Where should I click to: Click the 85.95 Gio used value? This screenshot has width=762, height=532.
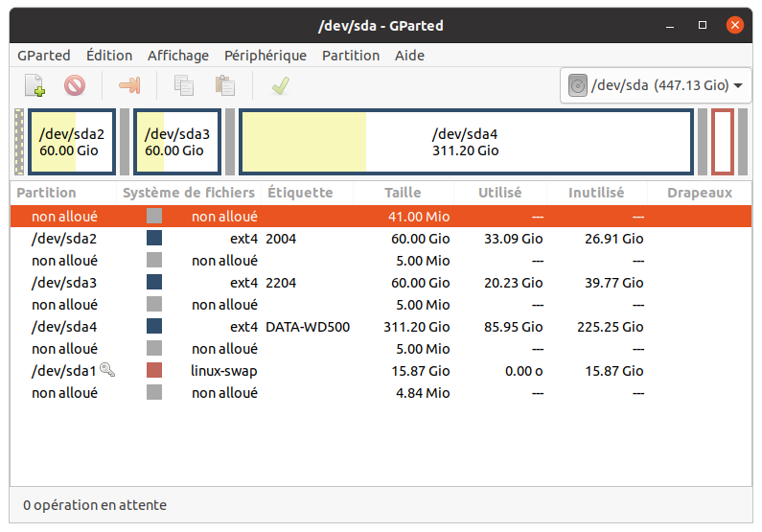[513, 327]
